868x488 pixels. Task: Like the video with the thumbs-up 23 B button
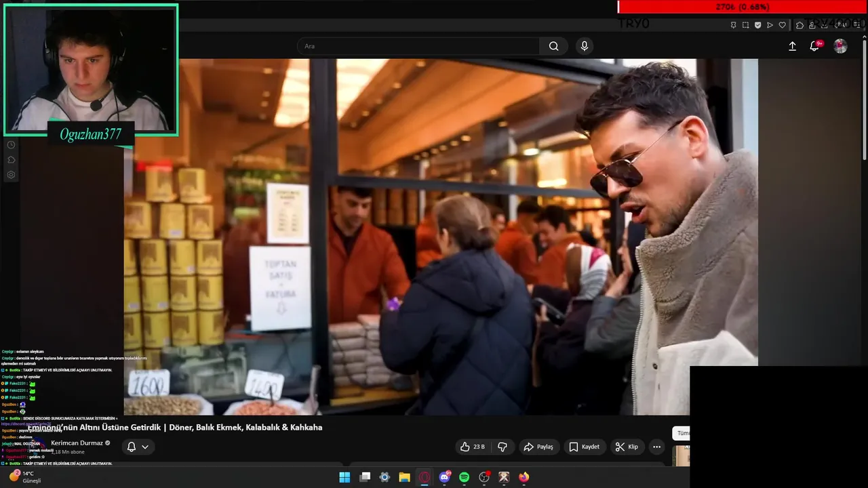(x=473, y=447)
